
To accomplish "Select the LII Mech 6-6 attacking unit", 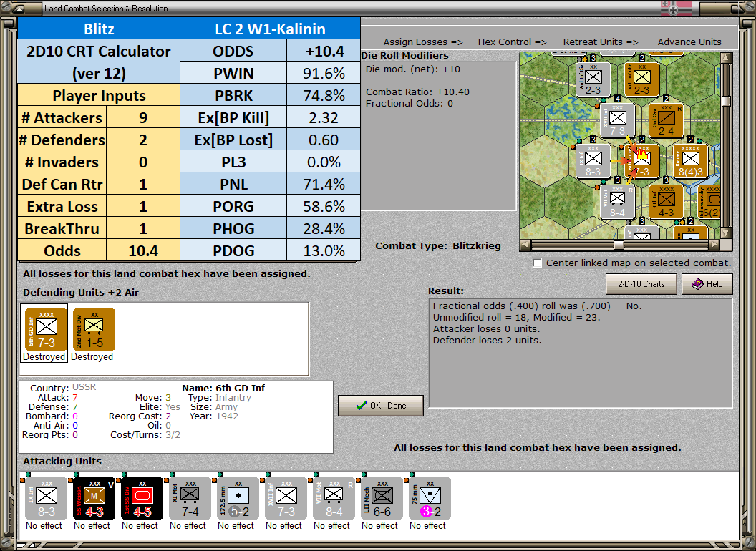I will pyautogui.click(x=382, y=499).
